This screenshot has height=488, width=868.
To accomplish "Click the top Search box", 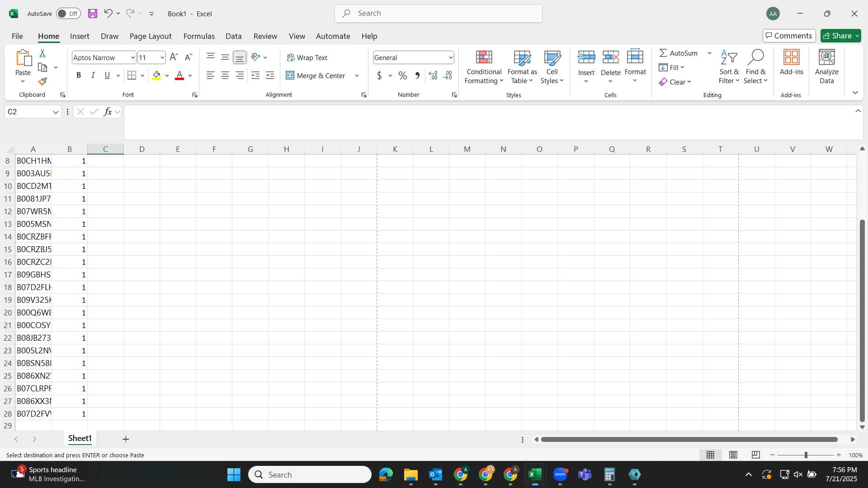I will [439, 14].
